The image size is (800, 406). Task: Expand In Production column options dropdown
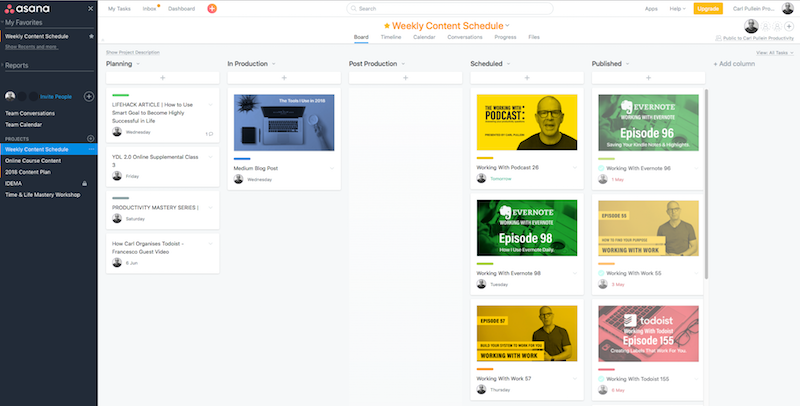[273, 64]
